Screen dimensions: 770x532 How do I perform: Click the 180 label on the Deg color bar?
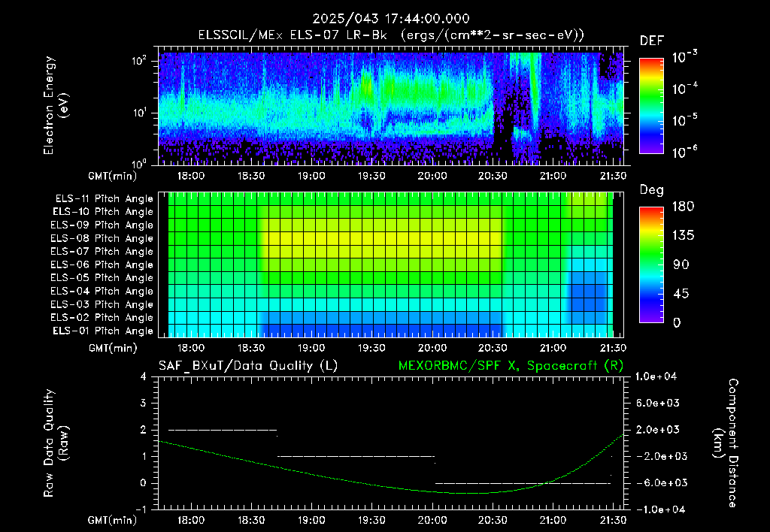683,207
